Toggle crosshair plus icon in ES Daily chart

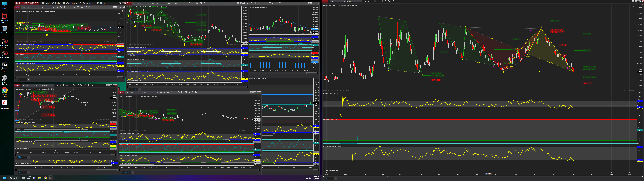tap(71, 7)
